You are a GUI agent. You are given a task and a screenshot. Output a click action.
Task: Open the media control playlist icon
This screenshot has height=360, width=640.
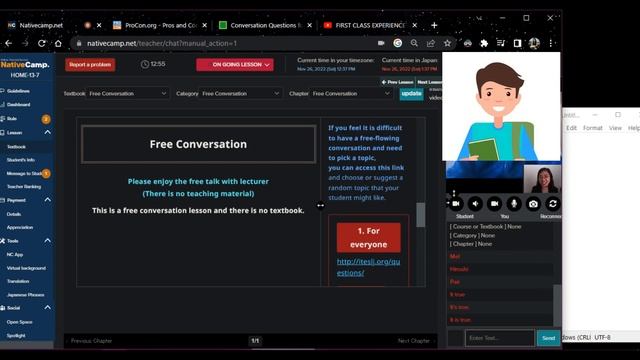501,43
